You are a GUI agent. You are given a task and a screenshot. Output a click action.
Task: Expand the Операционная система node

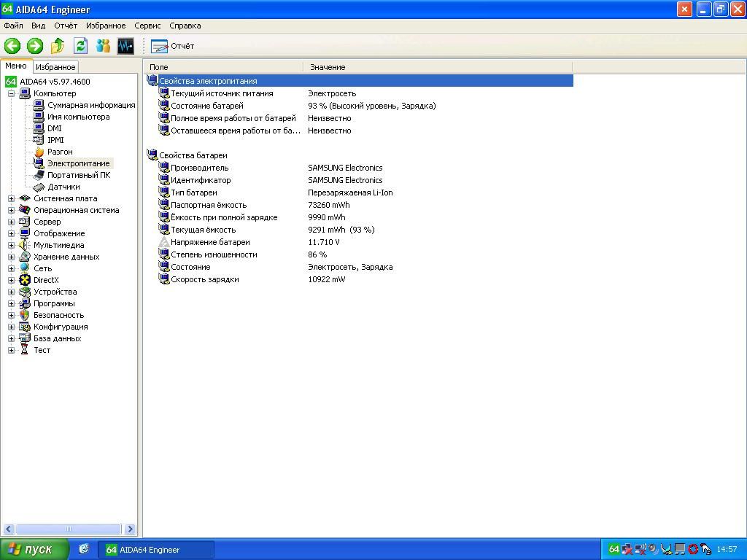click(x=12, y=210)
